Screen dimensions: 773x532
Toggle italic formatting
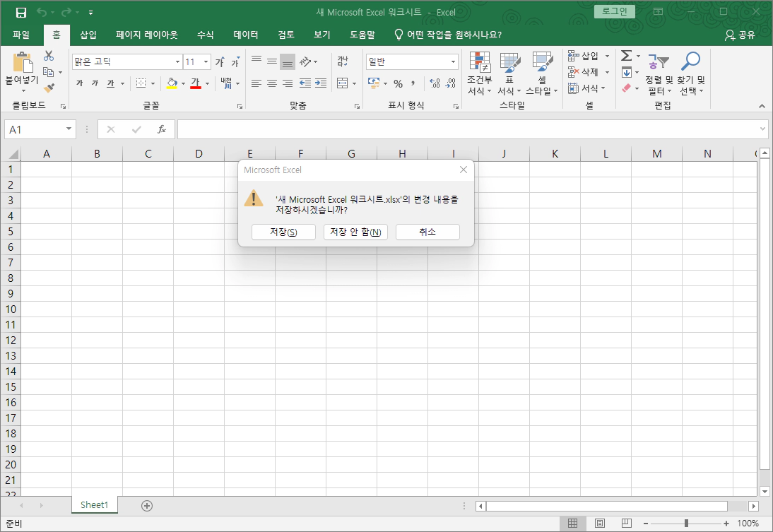coord(95,83)
